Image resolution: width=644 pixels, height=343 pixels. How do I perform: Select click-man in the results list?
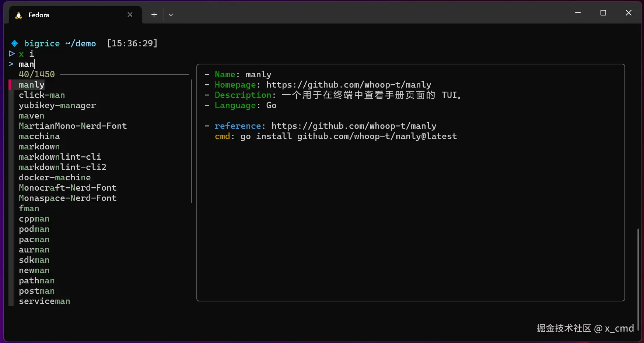pyautogui.click(x=42, y=95)
